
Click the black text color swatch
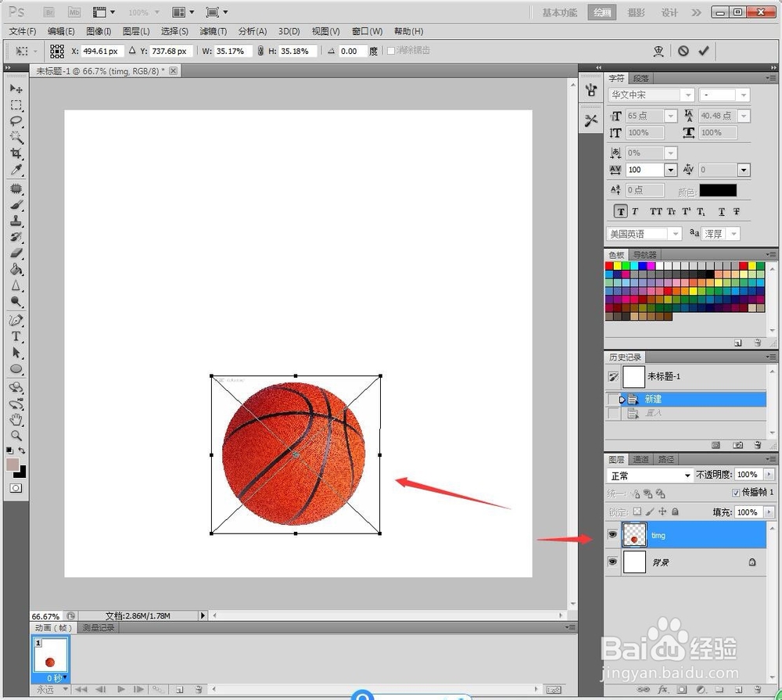[718, 190]
